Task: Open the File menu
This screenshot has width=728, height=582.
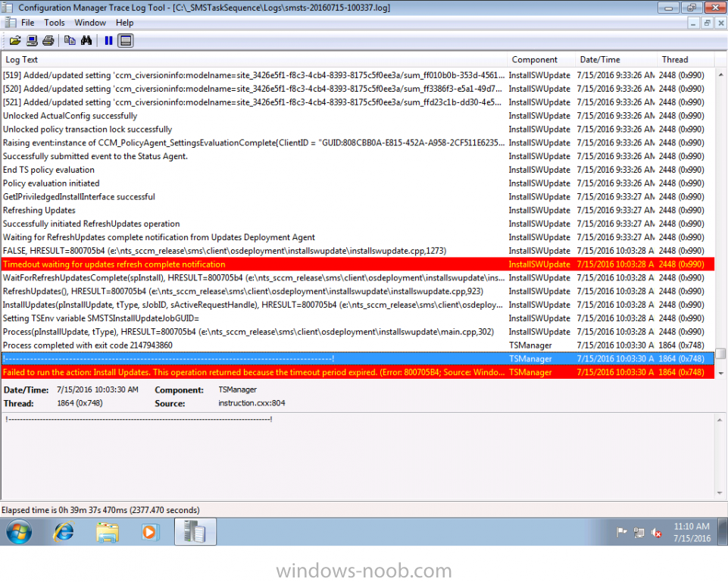Action: click(27, 23)
